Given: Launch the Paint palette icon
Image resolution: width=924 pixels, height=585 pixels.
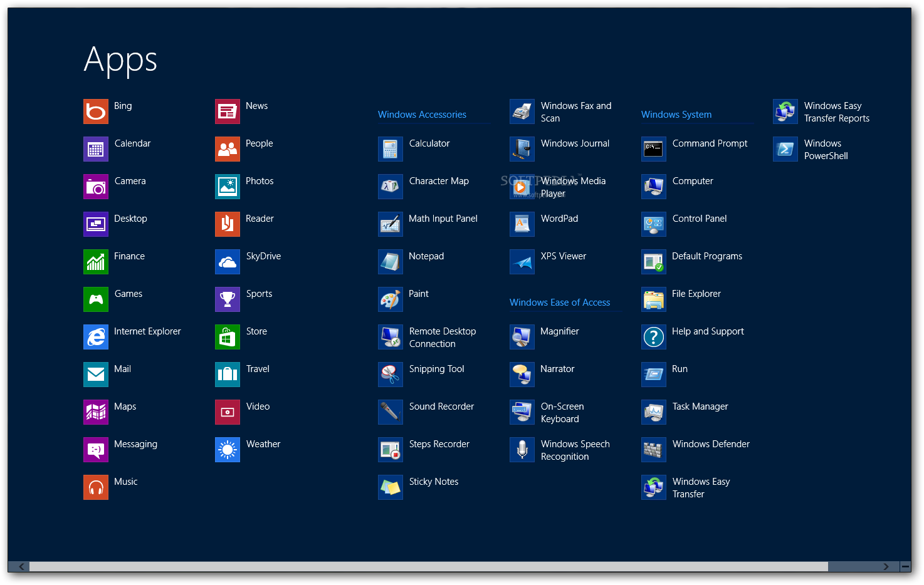Looking at the screenshot, I should point(391,299).
